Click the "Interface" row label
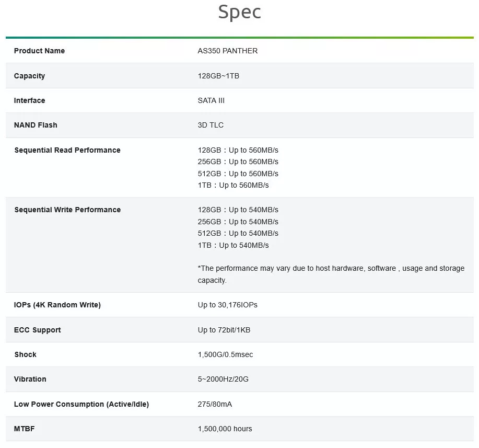 [x=30, y=100]
